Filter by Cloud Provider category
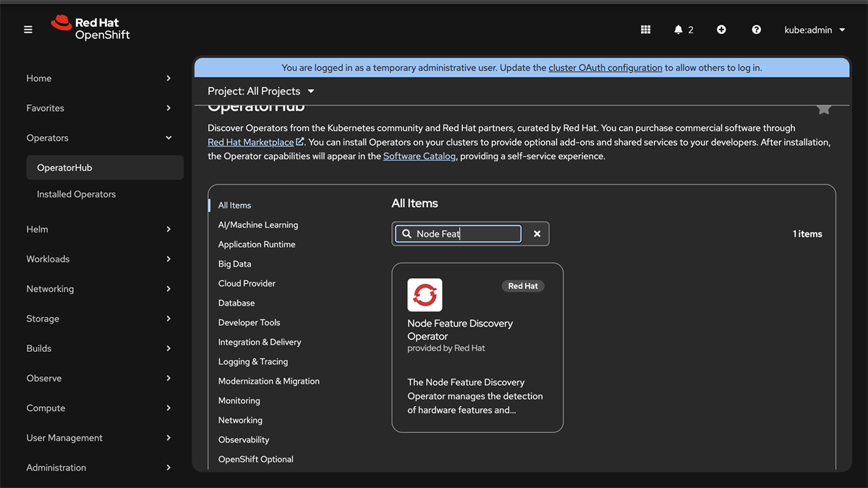 pos(247,284)
